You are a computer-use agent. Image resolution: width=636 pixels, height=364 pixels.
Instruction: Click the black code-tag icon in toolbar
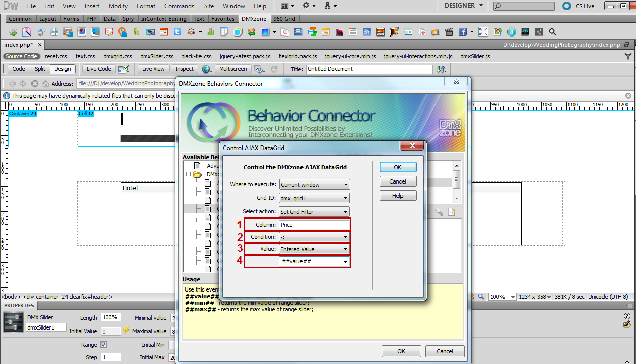[525, 32]
